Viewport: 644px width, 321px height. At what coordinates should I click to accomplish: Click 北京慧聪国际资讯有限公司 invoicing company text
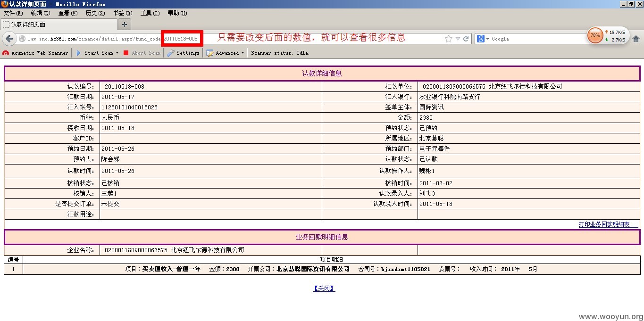313,270
